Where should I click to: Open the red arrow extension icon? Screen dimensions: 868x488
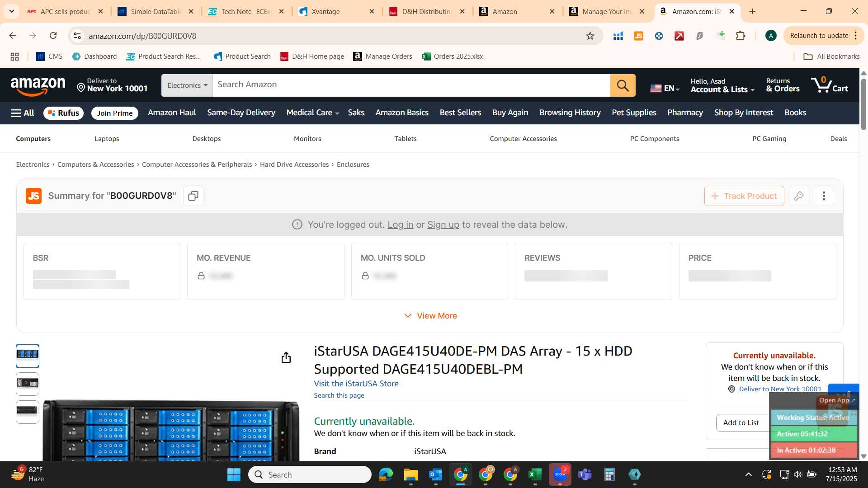(x=679, y=36)
